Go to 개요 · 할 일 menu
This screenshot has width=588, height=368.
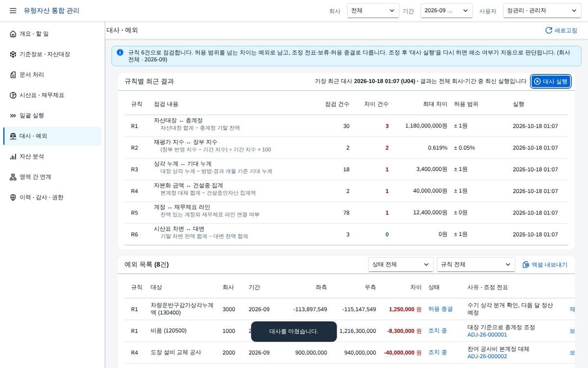pos(52,34)
